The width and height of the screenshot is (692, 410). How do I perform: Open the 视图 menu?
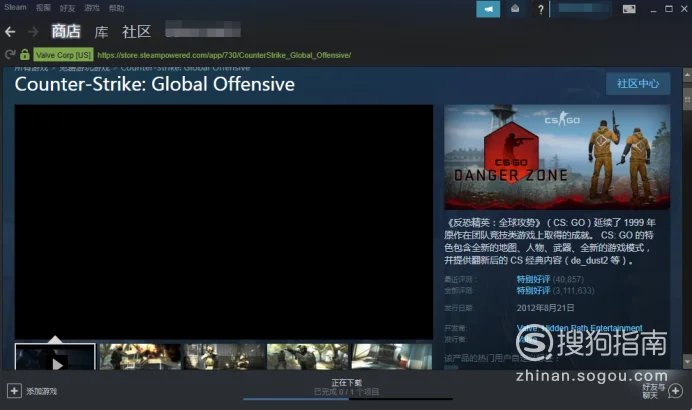point(43,8)
